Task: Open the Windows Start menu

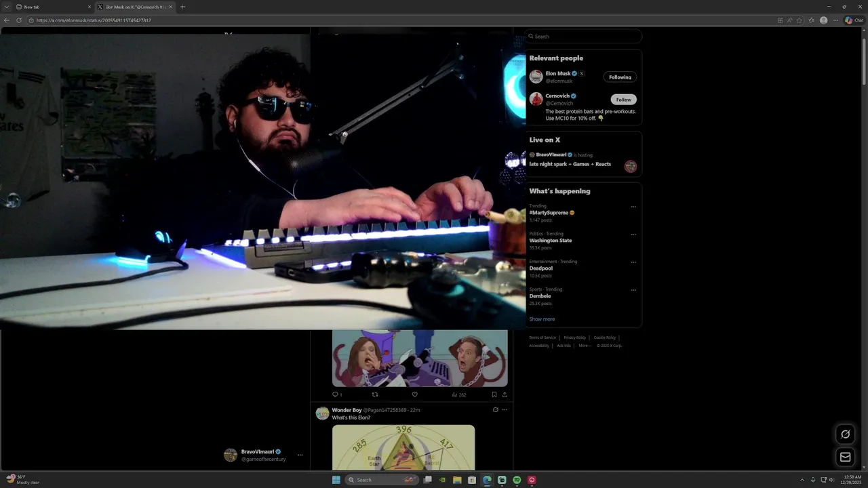Action: [336, 480]
